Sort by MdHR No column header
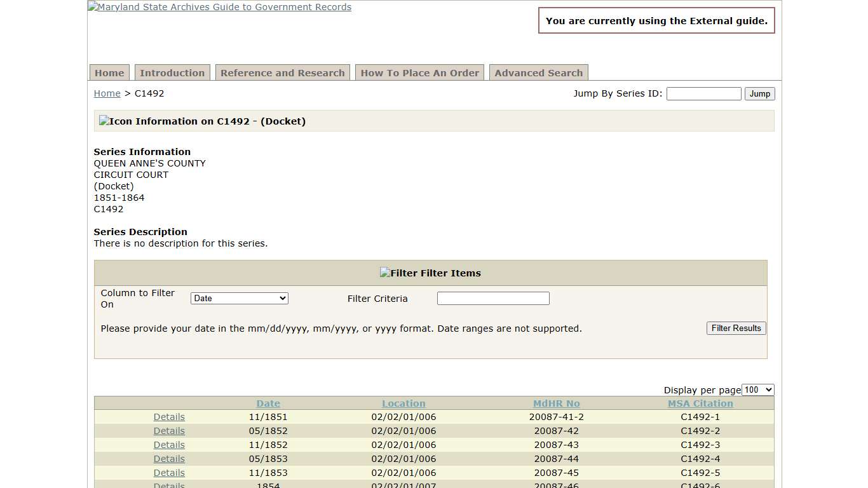This screenshot has width=868, height=488. 556,403
